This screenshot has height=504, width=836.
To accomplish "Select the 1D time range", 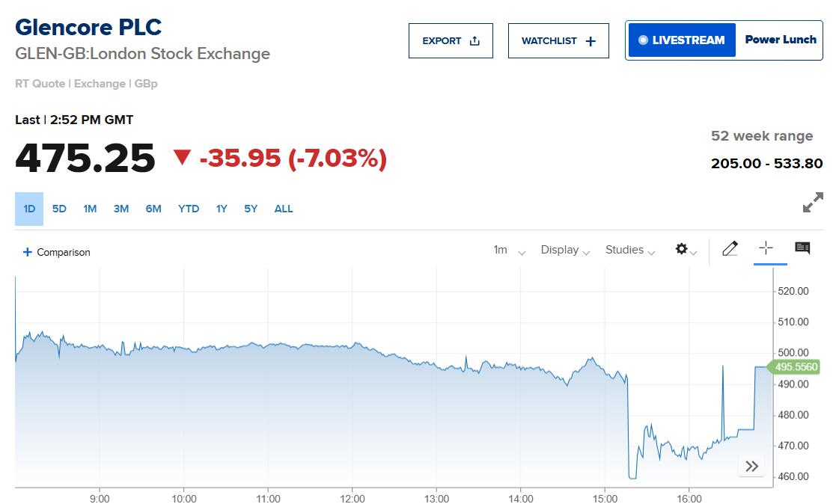I will [29, 209].
